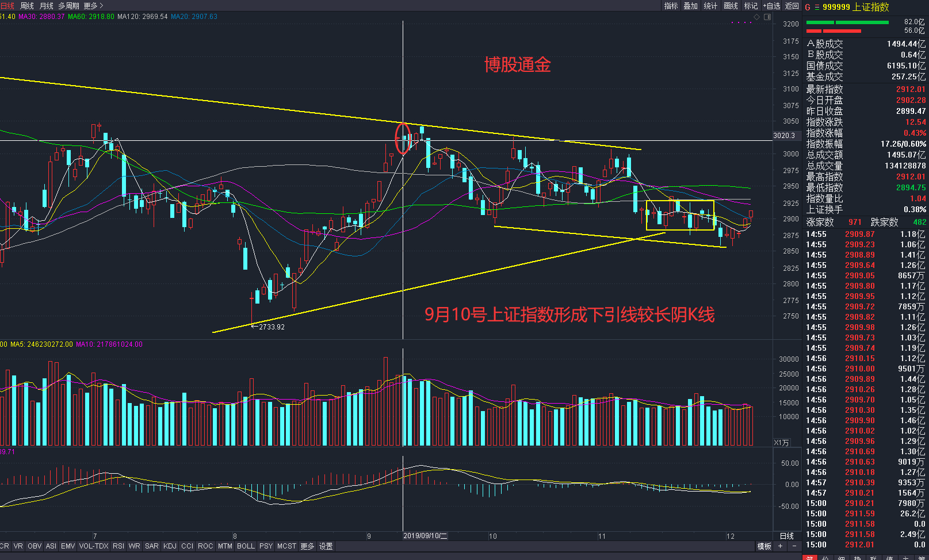
Task: Select the VOL-TDX indicator tab
Action: pos(94,546)
